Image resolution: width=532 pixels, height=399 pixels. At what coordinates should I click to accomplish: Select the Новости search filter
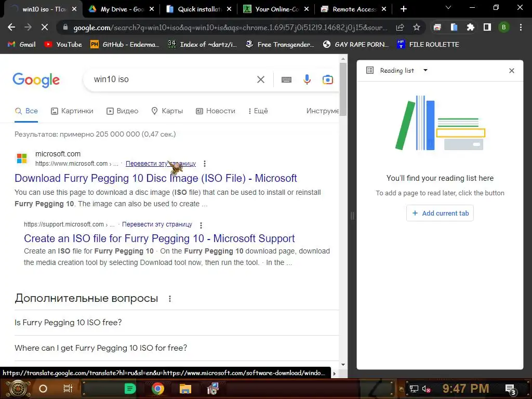pos(216,111)
